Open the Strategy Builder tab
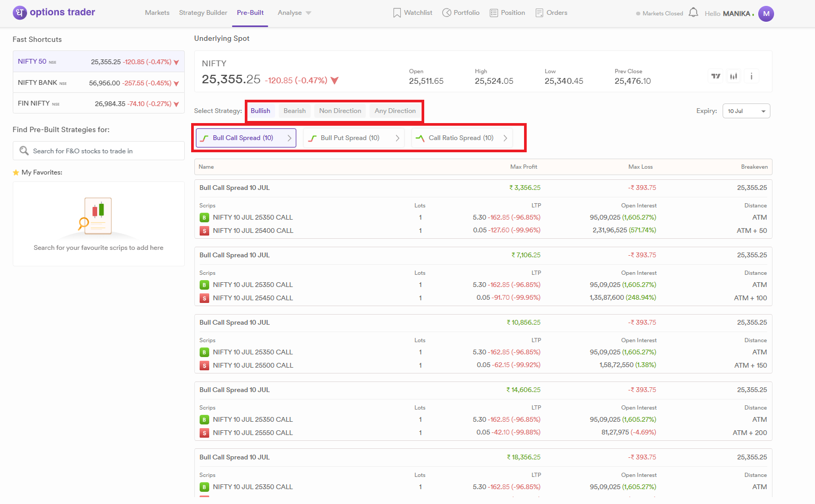Screen dimensions: 815x504 tap(203, 13)
